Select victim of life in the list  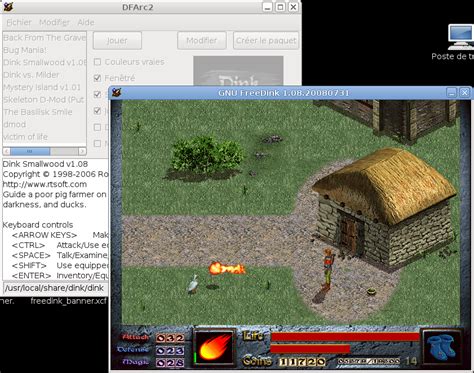point(44,137)
